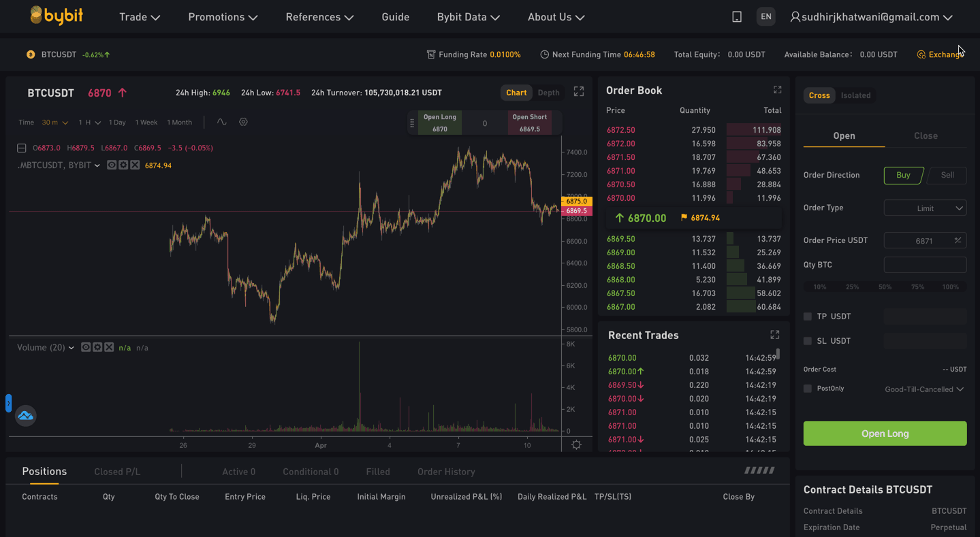Open the 1 H timeframe dropdown
This screenshot has width=980, height=537.
click(x=89, y=123)
